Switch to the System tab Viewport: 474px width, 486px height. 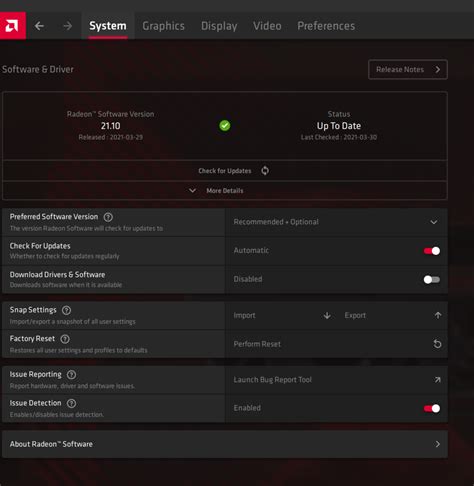tap(108, 26)
